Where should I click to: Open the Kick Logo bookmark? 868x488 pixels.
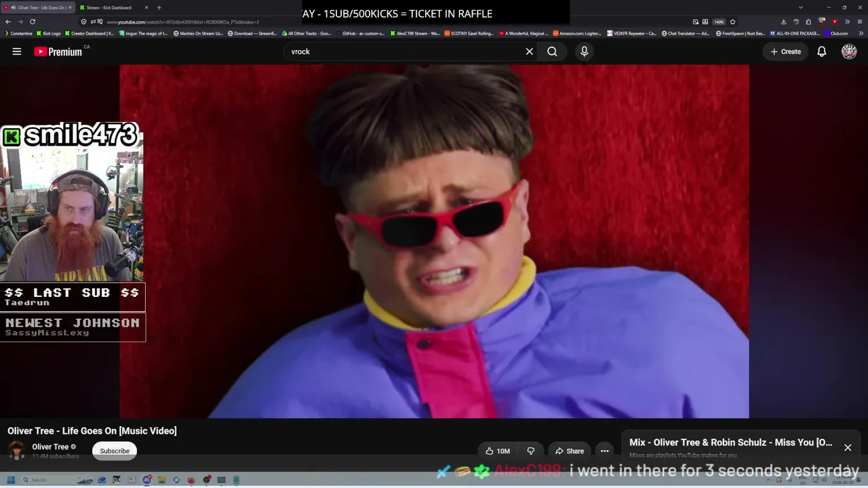(49, 33)
